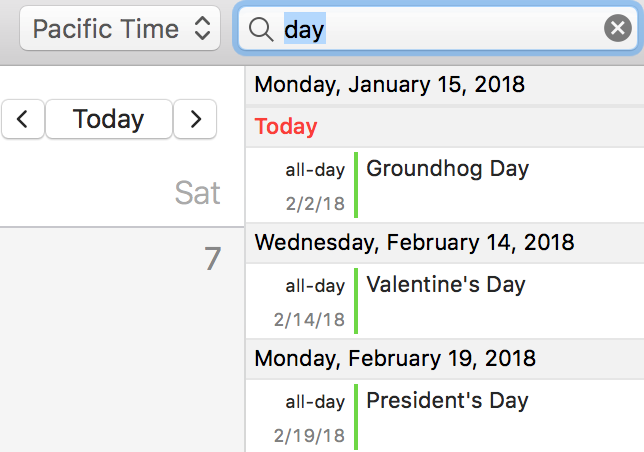Click the red Today label

pos(286,127)
